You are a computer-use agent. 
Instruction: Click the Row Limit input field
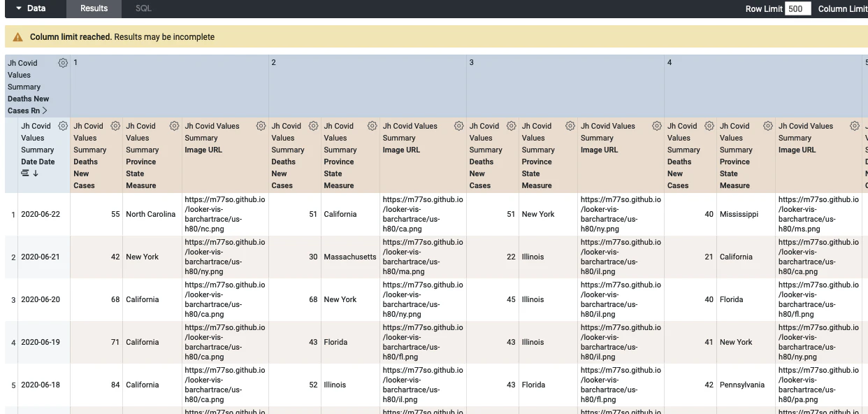[797, 9]
